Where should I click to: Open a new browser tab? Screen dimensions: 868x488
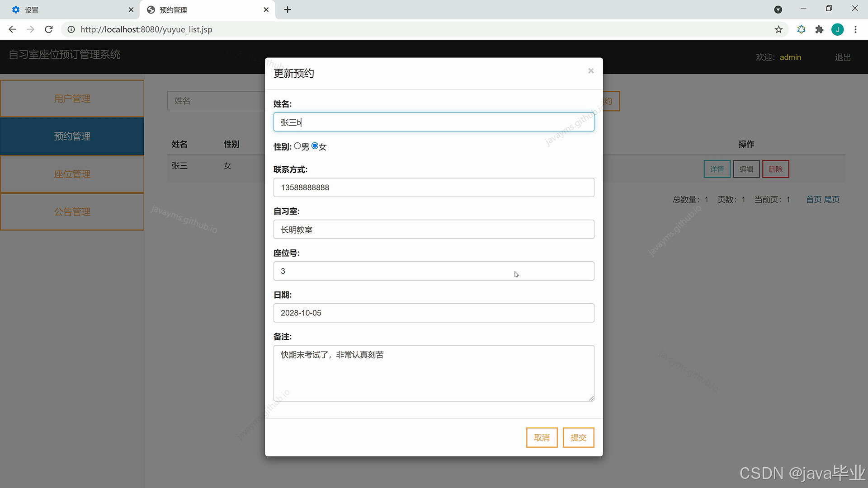pos(288,9)
